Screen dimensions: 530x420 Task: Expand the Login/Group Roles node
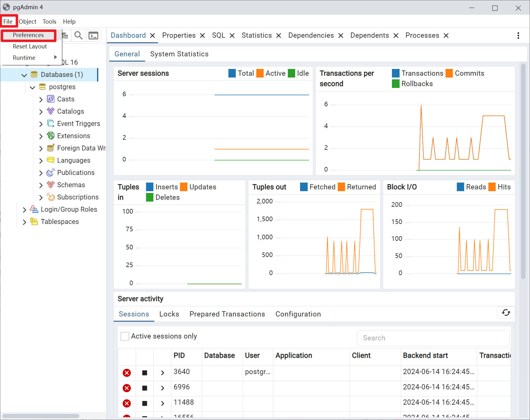24,210
